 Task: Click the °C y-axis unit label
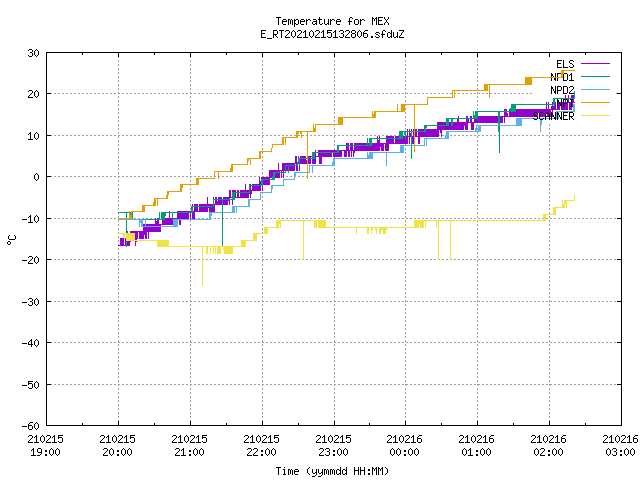(x=12, y=240)
